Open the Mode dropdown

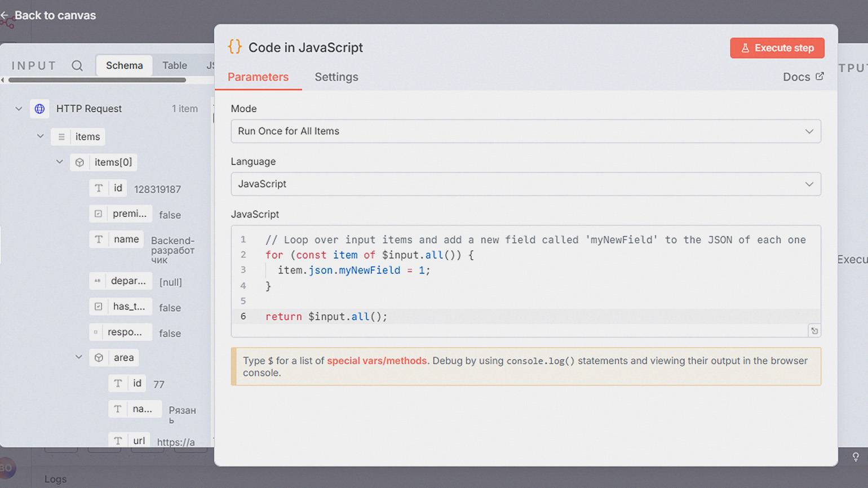point(525,131)
